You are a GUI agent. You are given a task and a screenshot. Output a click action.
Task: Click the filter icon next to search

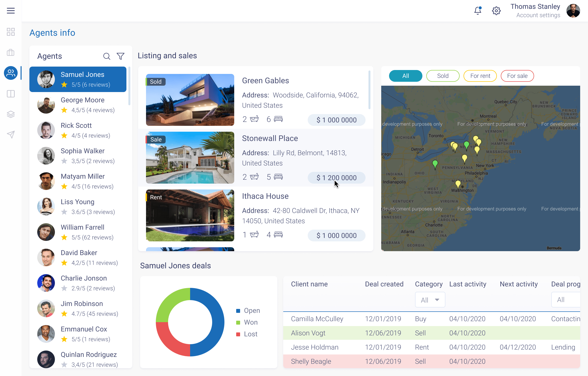(x=121, y=55)
